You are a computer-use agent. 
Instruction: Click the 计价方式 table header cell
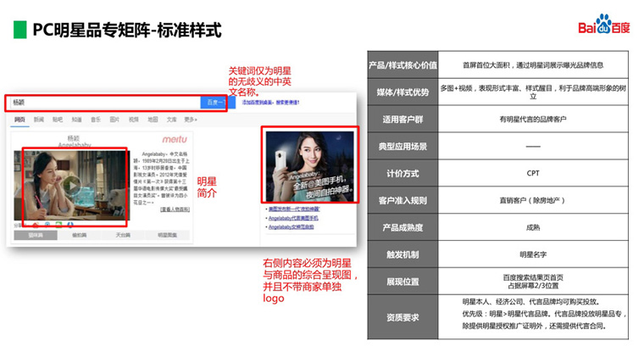[402, 174]
